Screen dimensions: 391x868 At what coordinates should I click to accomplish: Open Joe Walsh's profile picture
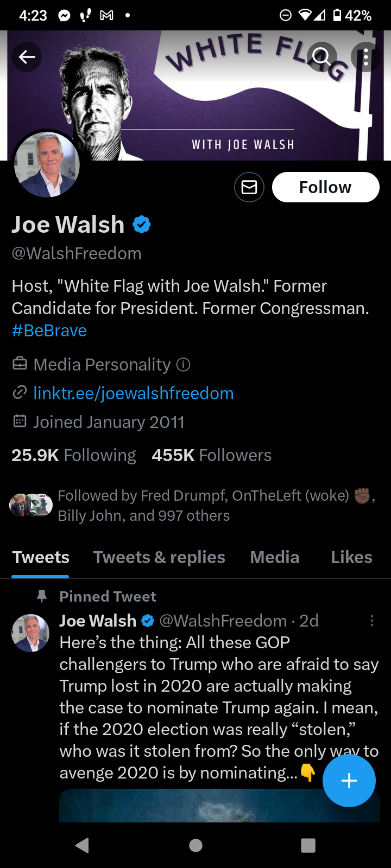point(47,164)
